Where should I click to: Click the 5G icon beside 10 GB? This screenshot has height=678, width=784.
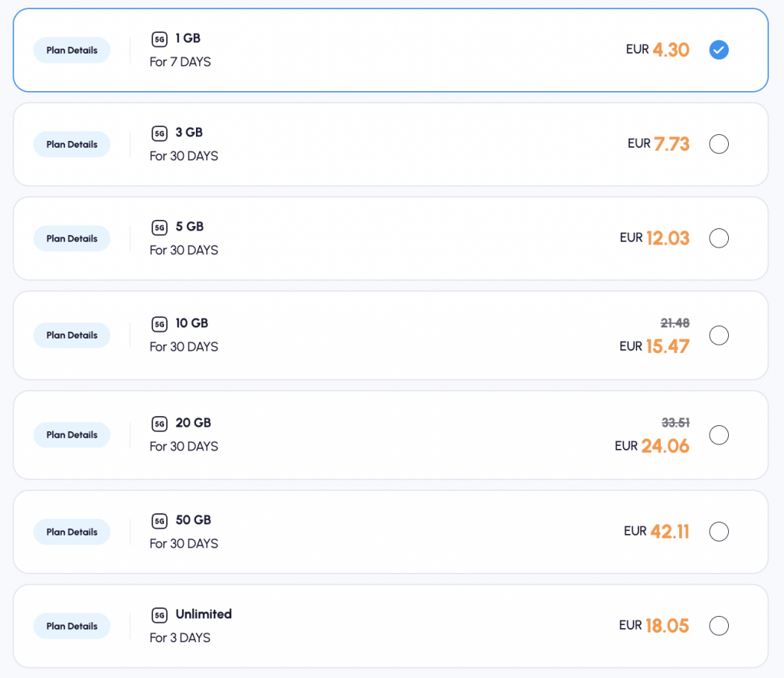159,324
